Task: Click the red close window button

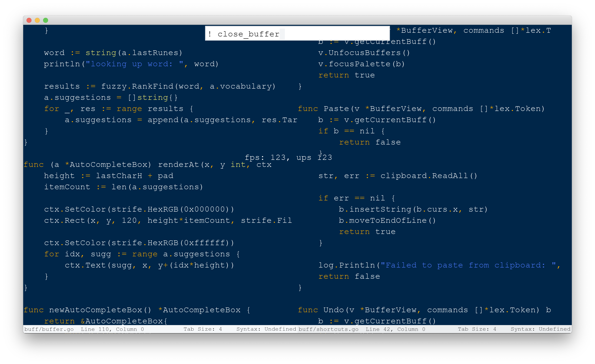Action: 29,20
